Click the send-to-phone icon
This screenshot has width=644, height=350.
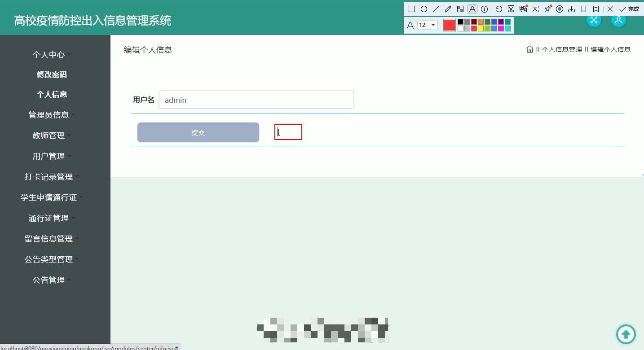(x=584, y=9)
